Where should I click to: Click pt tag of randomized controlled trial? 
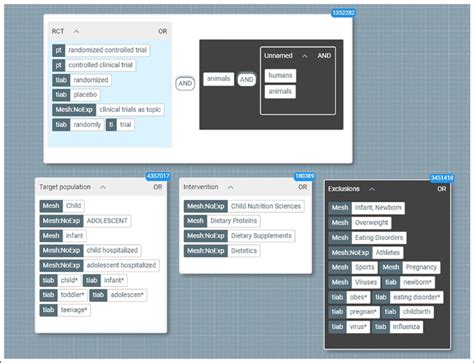point(58,50)
